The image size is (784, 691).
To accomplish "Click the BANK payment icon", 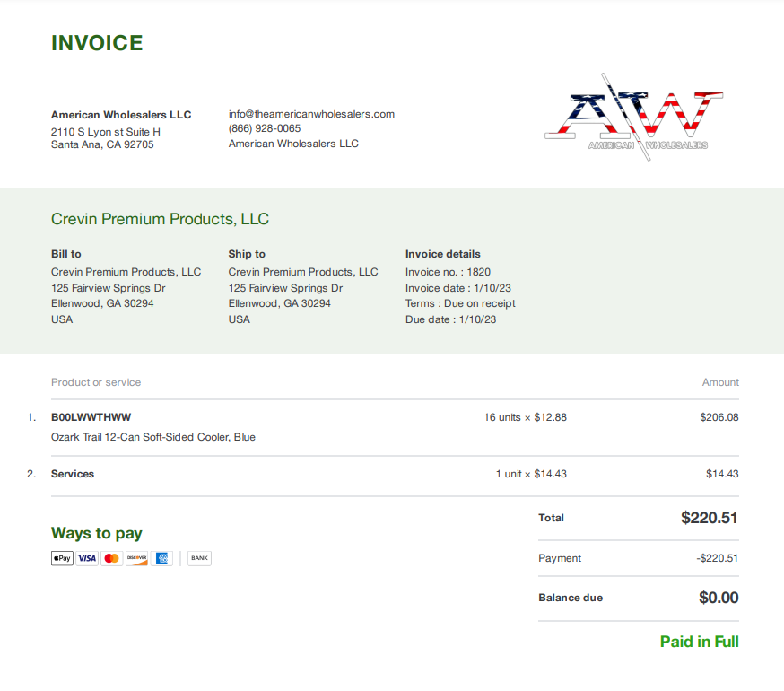I will click(199, 558).
